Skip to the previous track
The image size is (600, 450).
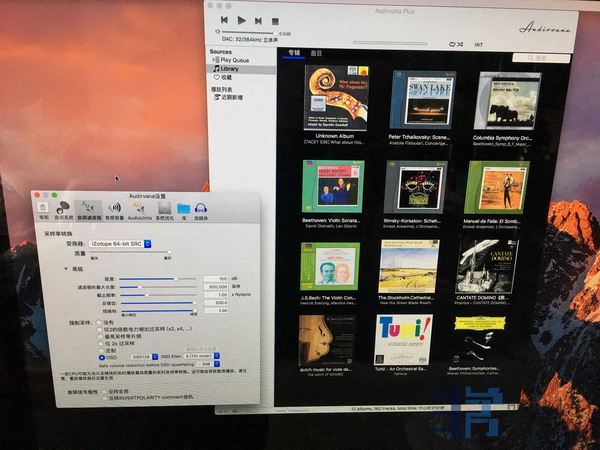224,20
